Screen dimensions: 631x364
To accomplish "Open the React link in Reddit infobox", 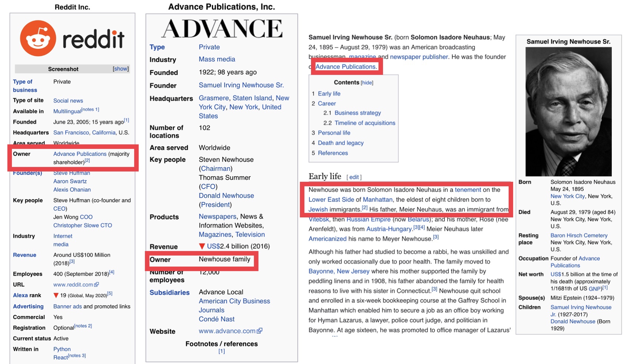I will click(60, 357).
